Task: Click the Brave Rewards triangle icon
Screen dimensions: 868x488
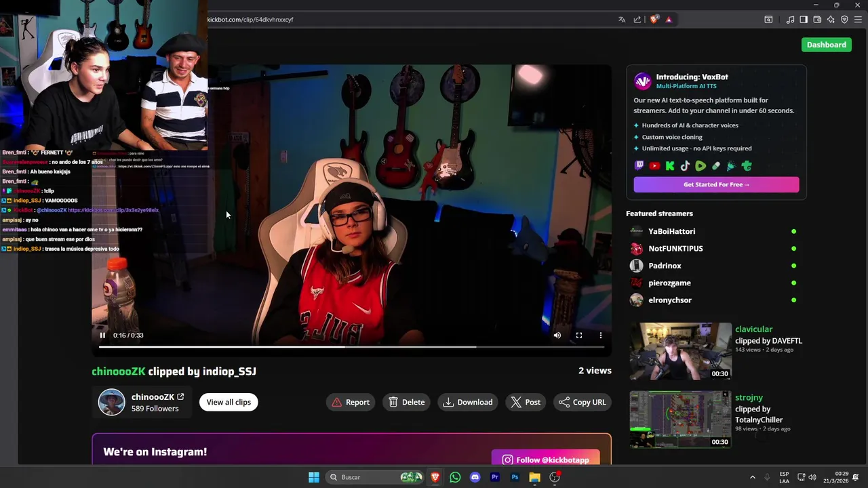Action: coord(669,20)
